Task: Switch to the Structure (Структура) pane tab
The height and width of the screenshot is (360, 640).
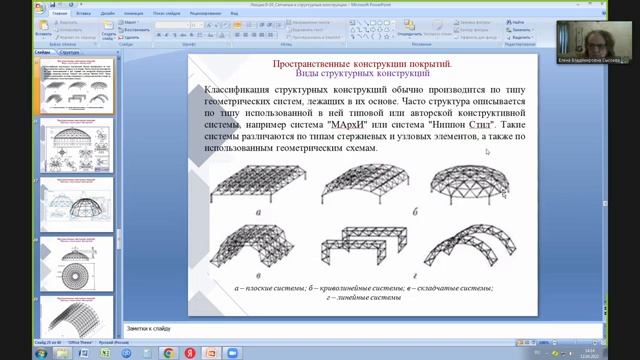Action: pyautogui.click(x=69, y=52)
